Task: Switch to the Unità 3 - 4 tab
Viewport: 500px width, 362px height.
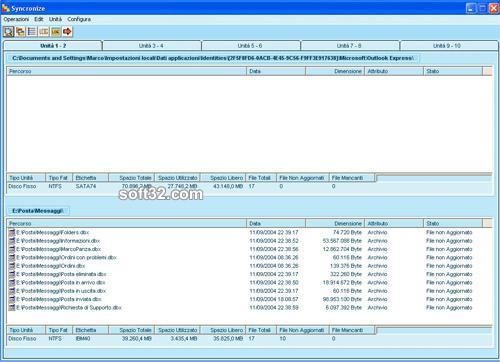Action: [x=151, y=46]
